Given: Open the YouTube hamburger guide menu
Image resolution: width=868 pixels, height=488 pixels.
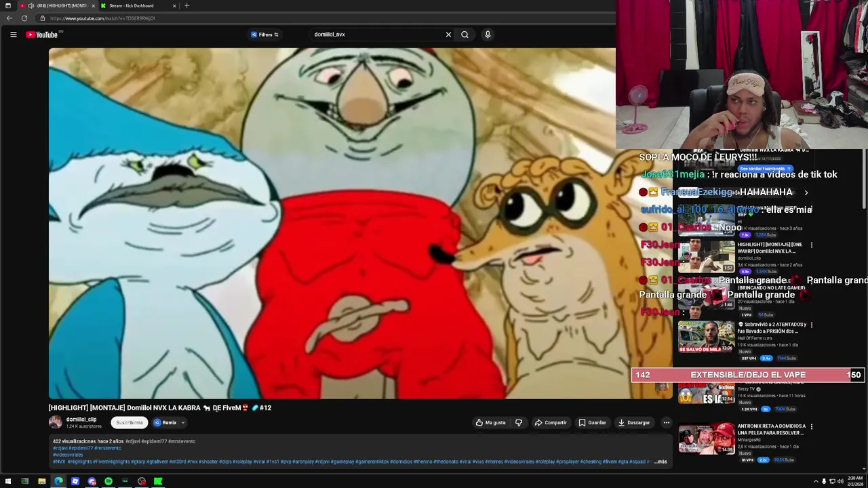Looking at the screenshot, I should [x=13, y=35].
